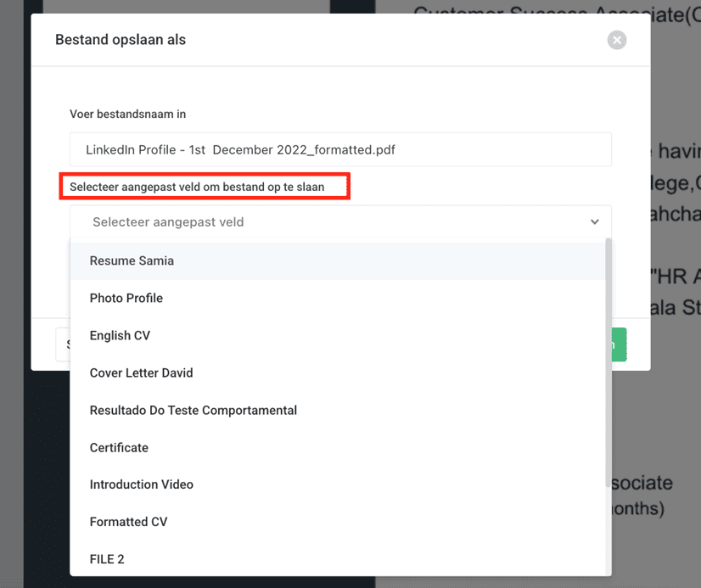This screenshot has height=588, width=701.
Task: Choose 'Resultado Do Teste Comportamental'
Action: (193, 411)
